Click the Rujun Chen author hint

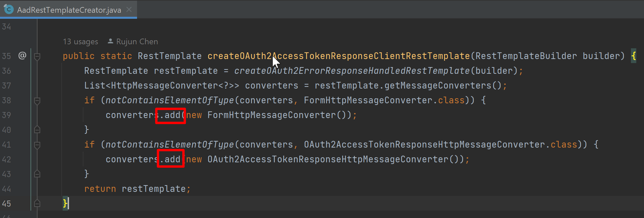(137, 42)
